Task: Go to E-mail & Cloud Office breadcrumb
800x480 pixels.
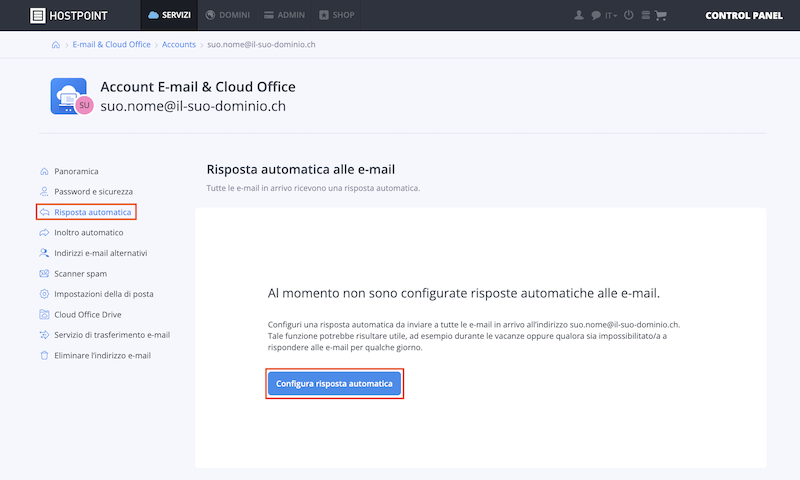Action: (x=111, y=44)
